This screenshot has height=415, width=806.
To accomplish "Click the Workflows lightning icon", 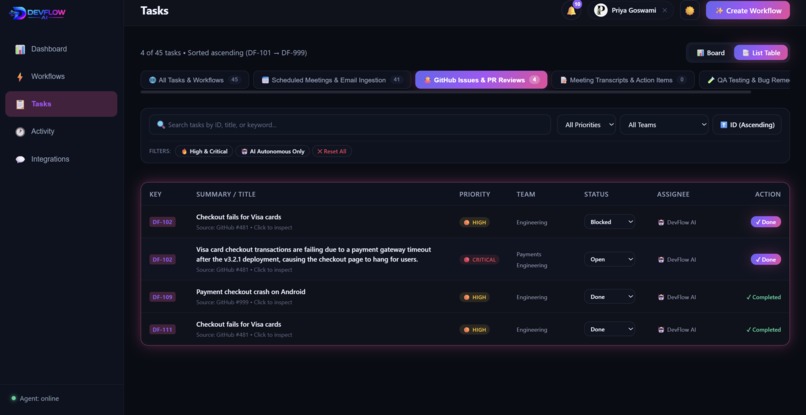I will (20, 77).
